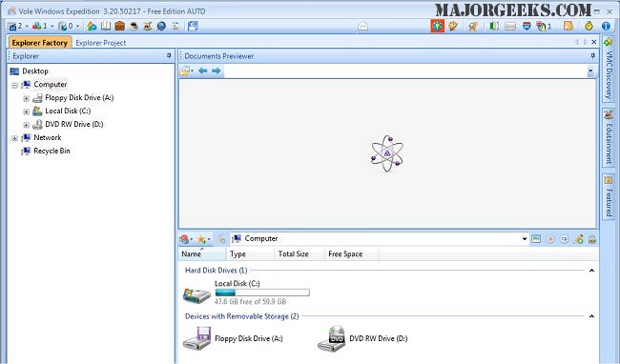Click the blue info icon
Viewport: 620px width, 364px height.
[606, 26]
